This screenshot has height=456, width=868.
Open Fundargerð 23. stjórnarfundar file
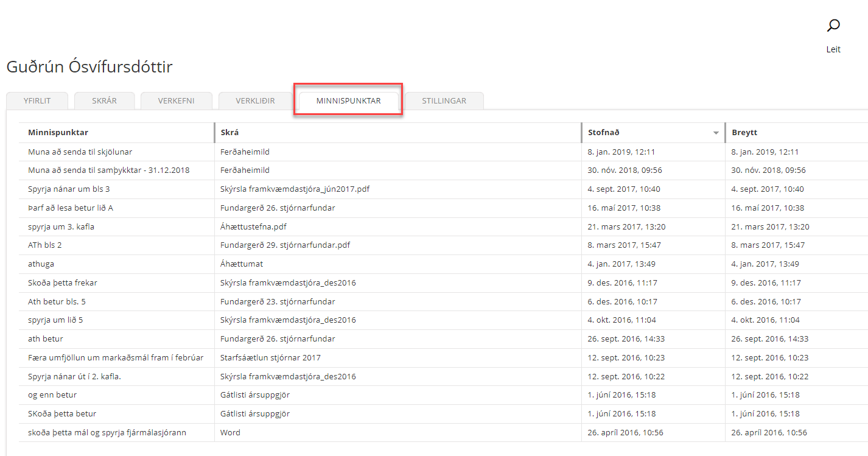pos(278,302)
